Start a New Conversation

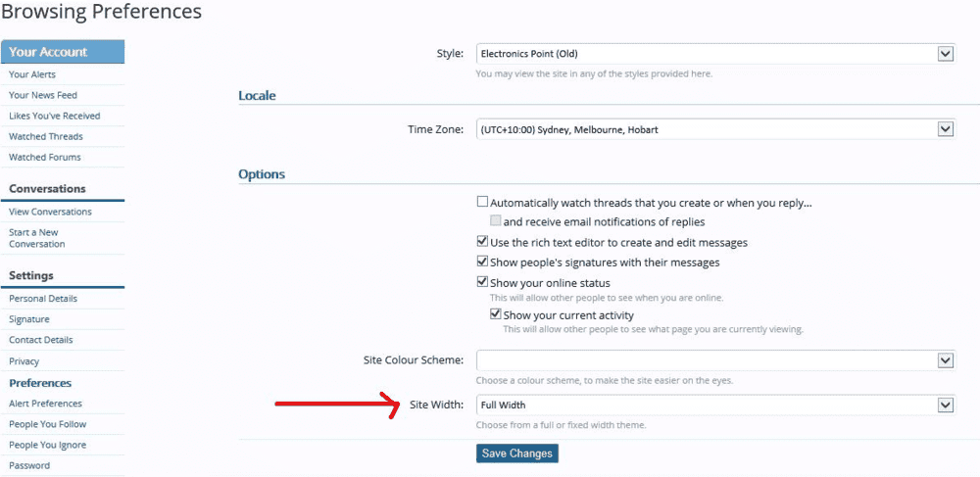point(37,238)
